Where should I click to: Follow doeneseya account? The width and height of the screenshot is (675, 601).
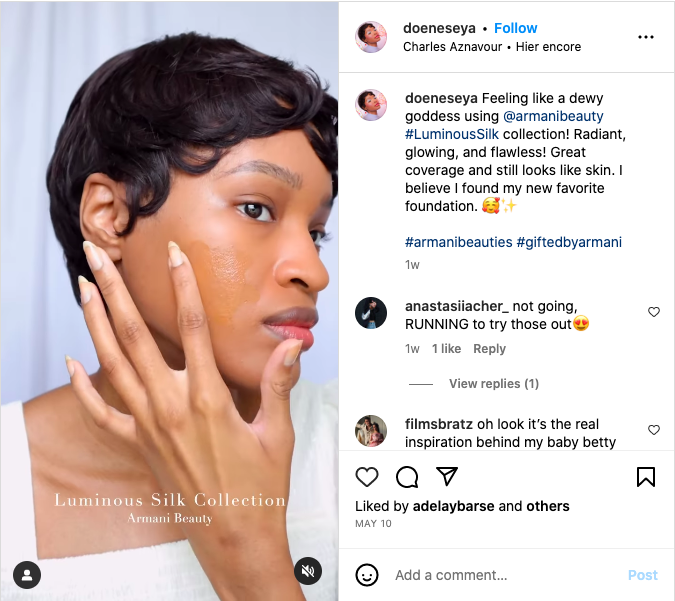[x=515, y=28]
